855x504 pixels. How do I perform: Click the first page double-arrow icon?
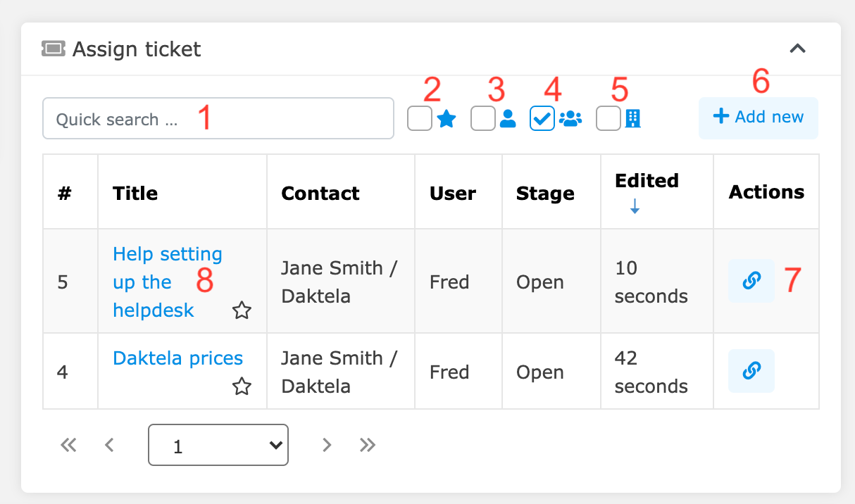click(x=68, y=444)
